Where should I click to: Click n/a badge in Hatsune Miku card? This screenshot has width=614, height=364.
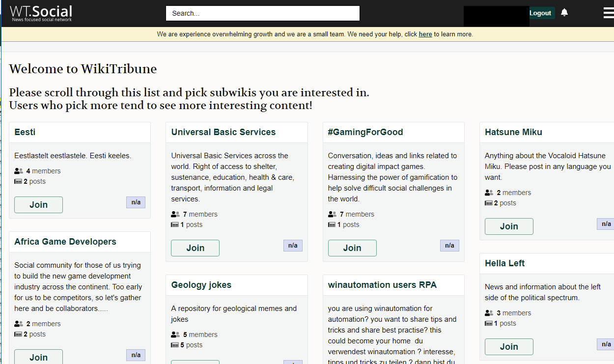click(606, 224)
